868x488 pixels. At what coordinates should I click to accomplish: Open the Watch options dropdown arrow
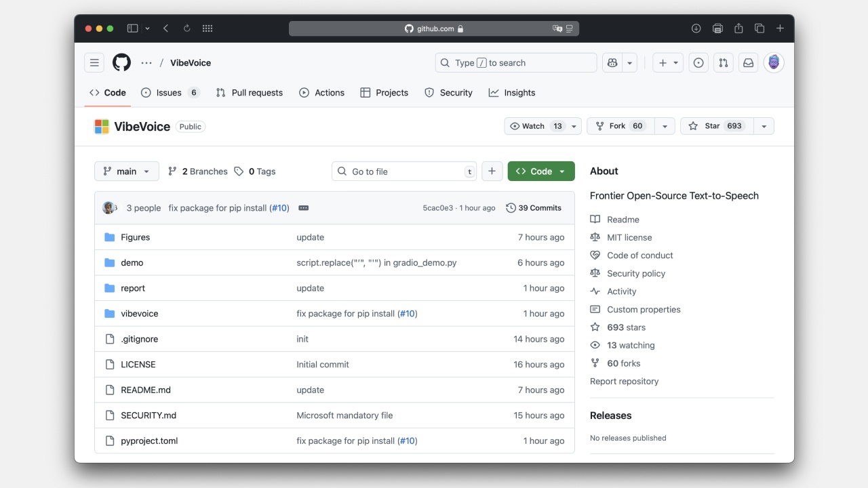[x=574, y=126]
